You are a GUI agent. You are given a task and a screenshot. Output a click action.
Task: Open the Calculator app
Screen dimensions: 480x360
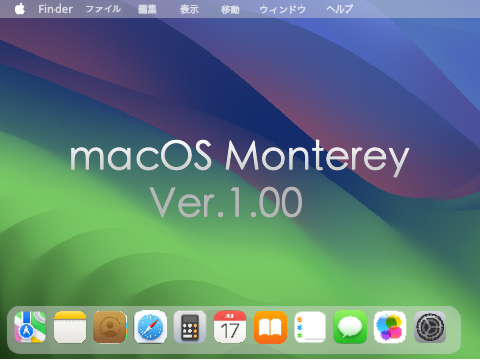(190, 327)
